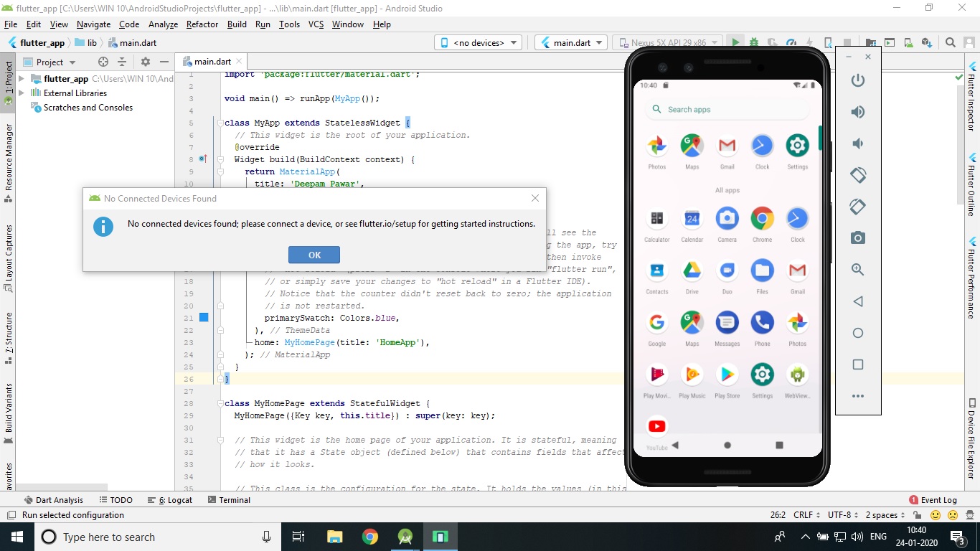980x551 pixels.
Task: Open the Flutter device selector showing no devices
Action: pos(478,42)
